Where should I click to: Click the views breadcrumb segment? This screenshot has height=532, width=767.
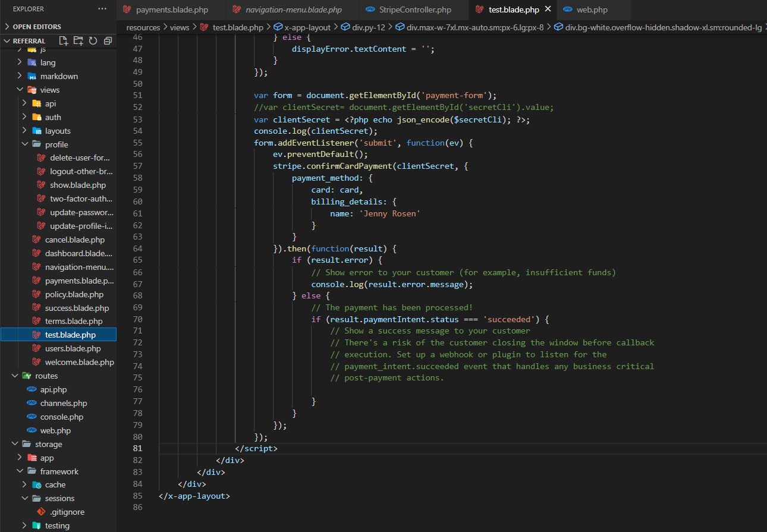click(x=180, y=27)
